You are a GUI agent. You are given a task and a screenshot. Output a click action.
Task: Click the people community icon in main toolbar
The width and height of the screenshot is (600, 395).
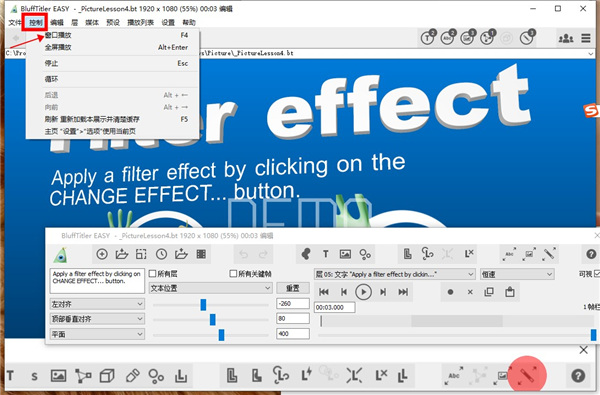(x=566, y=38)
